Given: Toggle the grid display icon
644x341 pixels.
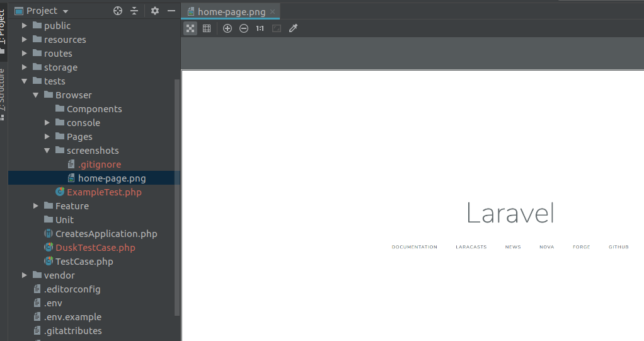Looking at the screenshot, I should pyautogui.click(x=207, y=28).
